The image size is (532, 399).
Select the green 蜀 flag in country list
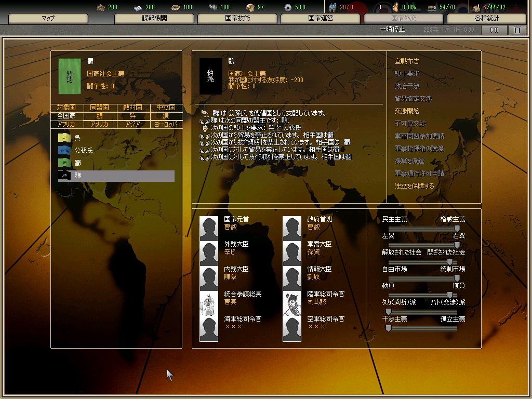(x=64, y=163)
